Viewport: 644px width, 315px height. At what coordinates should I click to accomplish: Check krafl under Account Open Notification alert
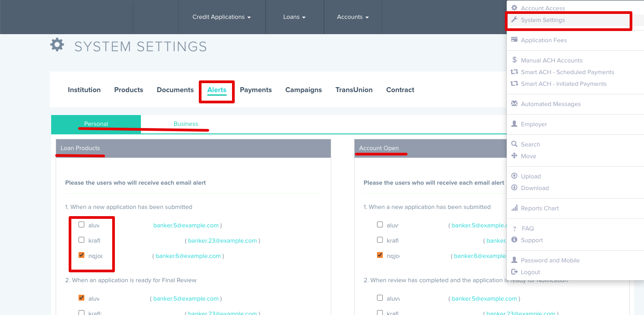[x=380, y=313]
